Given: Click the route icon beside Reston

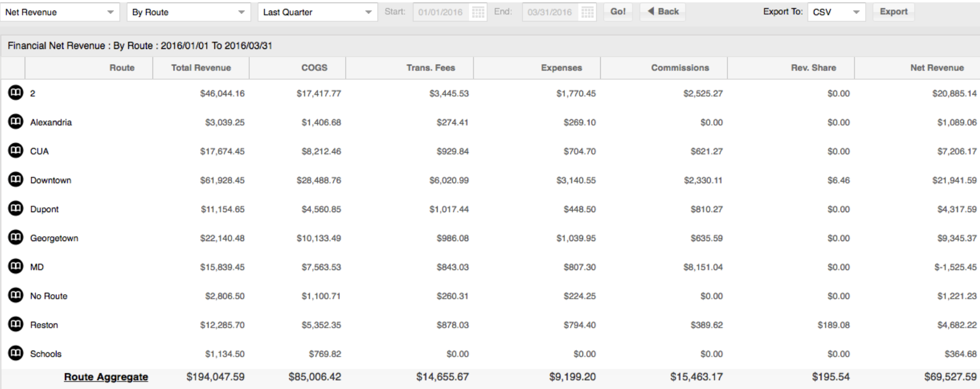Looking at the screenshot, I should (15, 324).
